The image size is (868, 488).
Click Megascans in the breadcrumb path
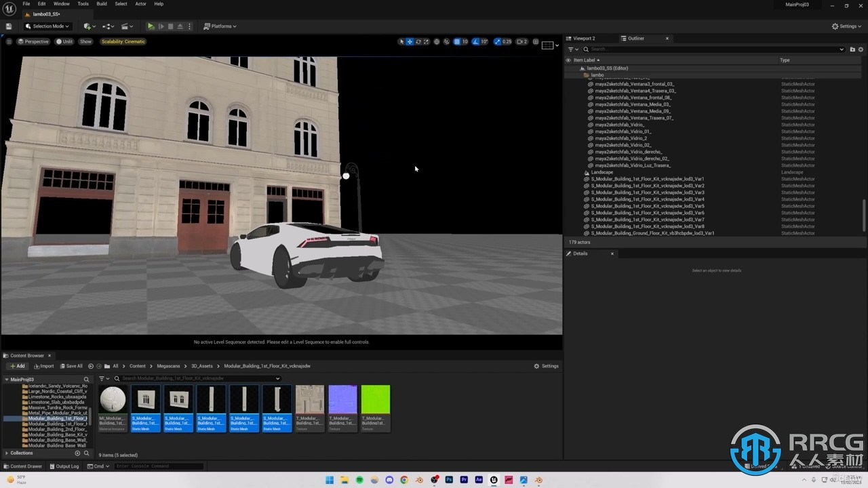[168, 366]
